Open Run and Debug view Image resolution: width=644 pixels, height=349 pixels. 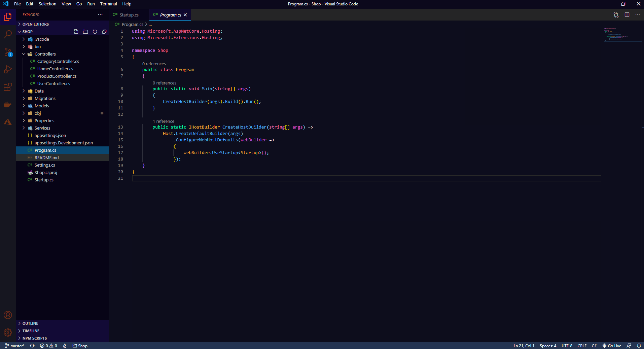pos(8,69)
